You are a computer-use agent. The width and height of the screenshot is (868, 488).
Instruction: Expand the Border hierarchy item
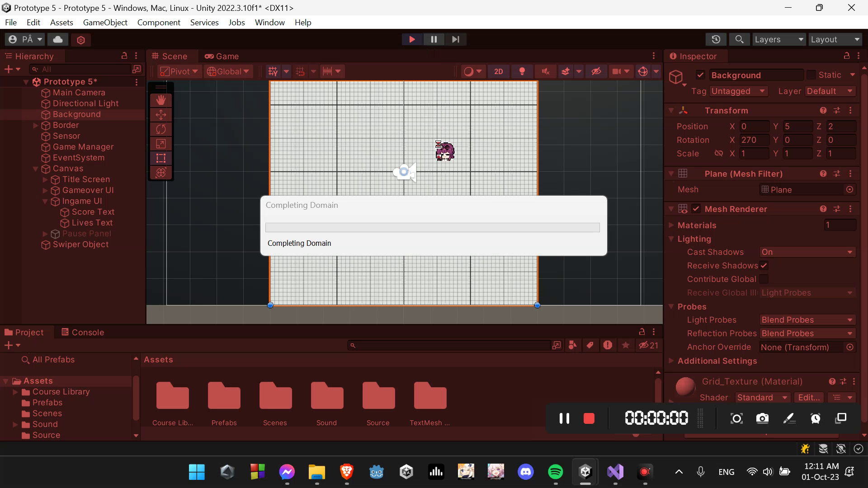tap(36, 126)
